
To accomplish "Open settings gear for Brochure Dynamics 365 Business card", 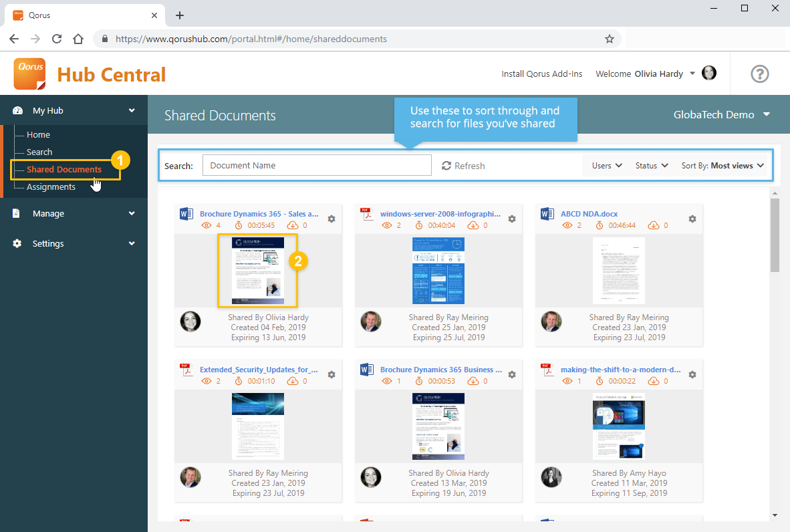I will [x=512, y=375].
